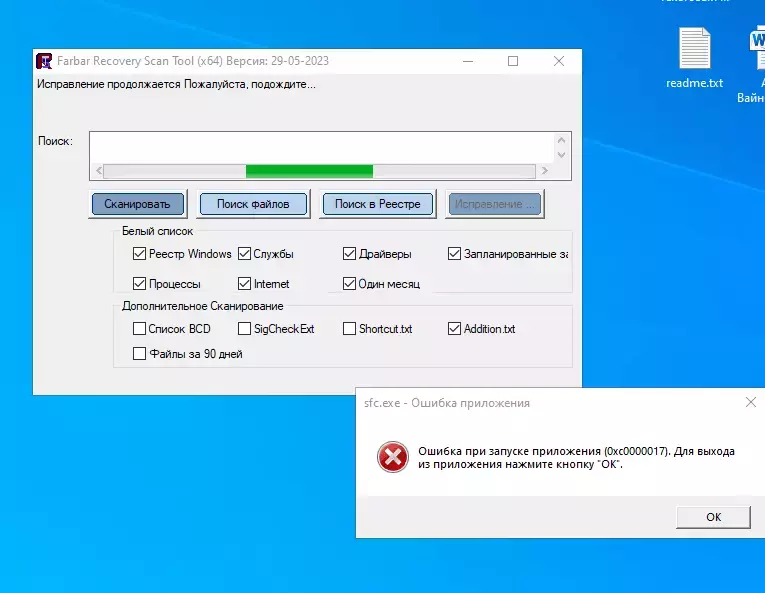Click the Поиск файлов button
765x593 pixels.
coord(253,204)
